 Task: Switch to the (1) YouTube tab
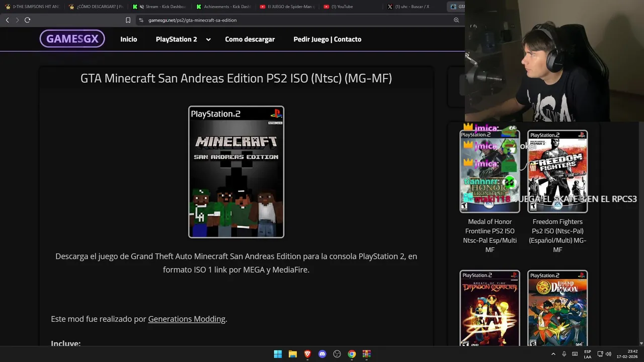352,7
